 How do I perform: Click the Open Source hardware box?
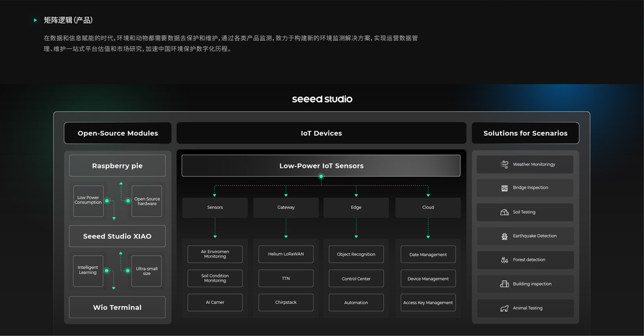(147, 200)
